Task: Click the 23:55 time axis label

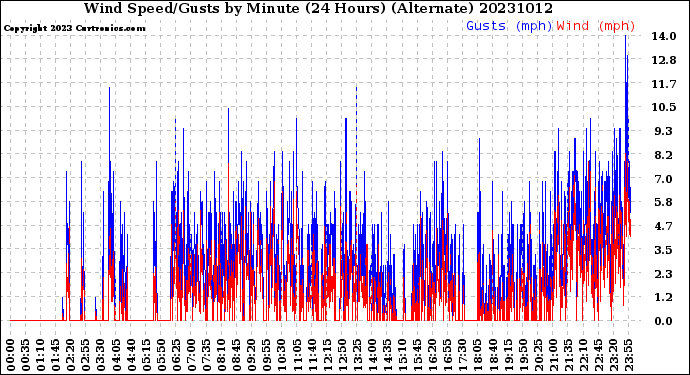Action: [628, 355]
